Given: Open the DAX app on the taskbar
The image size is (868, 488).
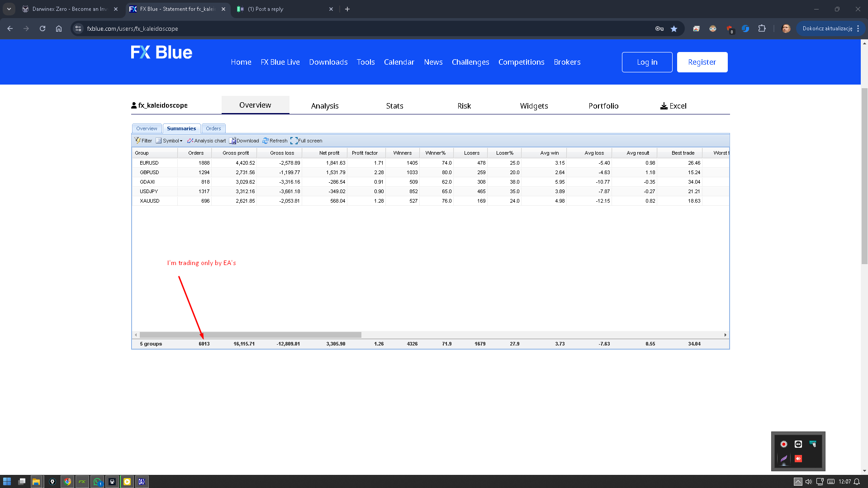Looking at the screenshot, I should (142, 482).
